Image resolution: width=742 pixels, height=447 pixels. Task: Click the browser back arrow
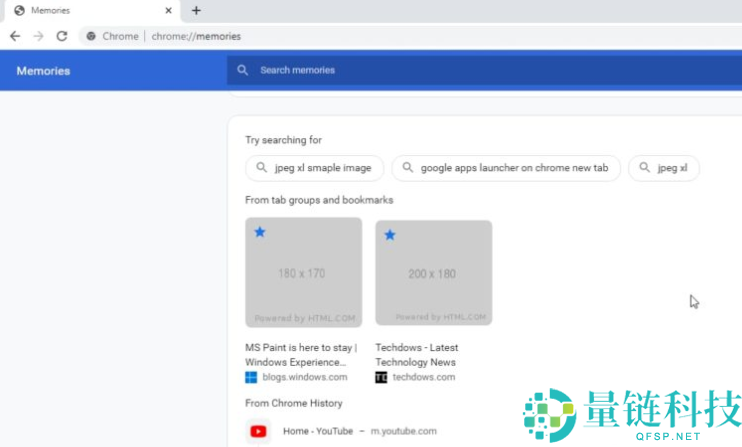(14, 36)
